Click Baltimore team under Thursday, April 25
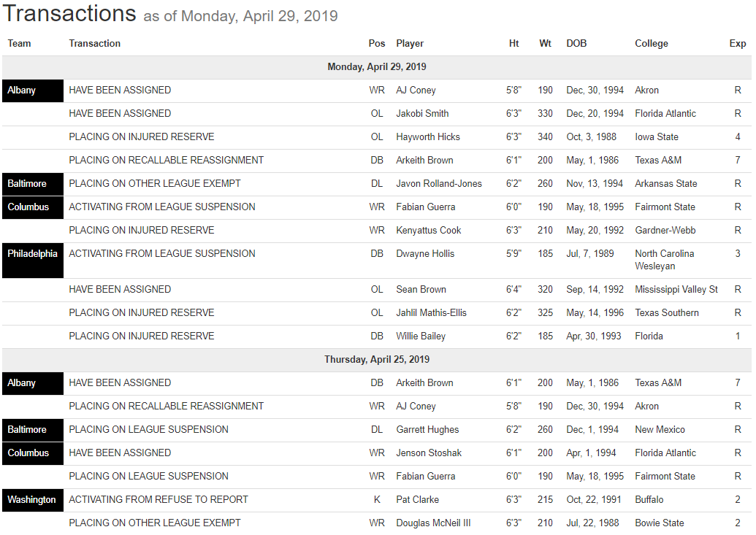756x535 pixels. (27, 430)
